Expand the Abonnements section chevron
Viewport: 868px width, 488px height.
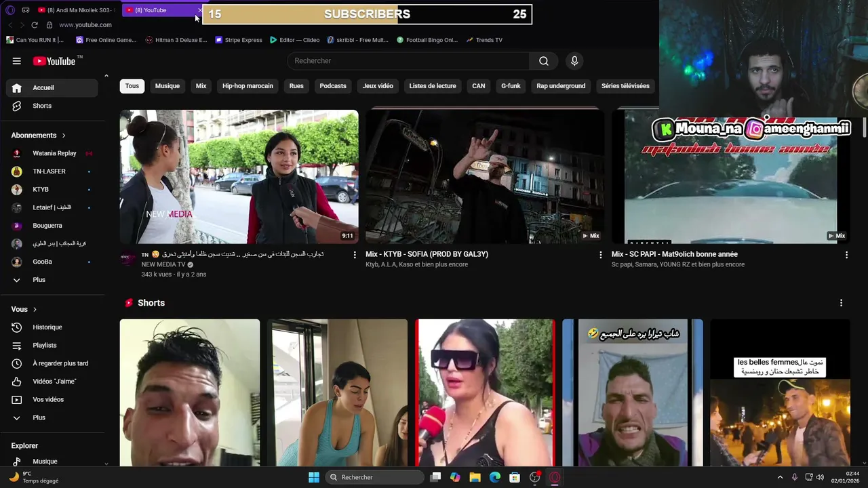(x=64, y=136)
